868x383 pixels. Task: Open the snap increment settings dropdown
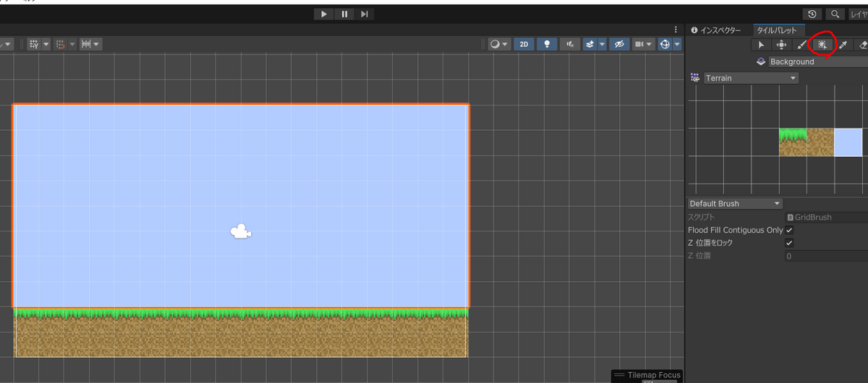[72, 44]
